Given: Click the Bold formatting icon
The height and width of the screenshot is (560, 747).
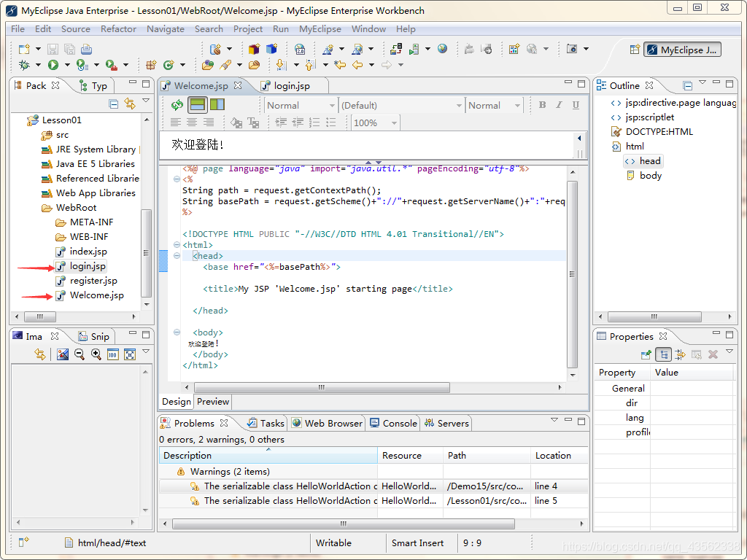Looking at the screenshot, I should point(542,105).
